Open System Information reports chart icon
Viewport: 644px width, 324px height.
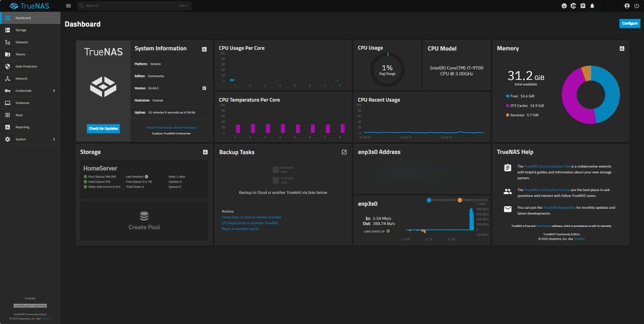pyautogui.click(x=204, y=49)
